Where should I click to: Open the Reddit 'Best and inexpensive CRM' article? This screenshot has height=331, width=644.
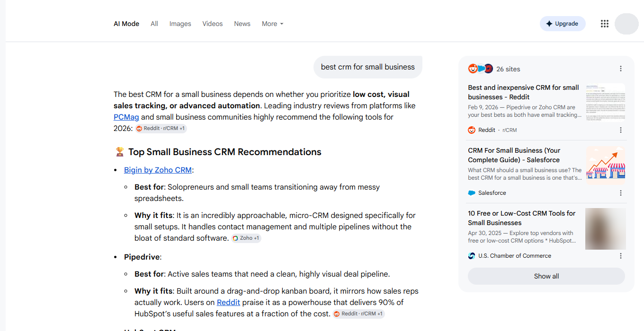524,92
